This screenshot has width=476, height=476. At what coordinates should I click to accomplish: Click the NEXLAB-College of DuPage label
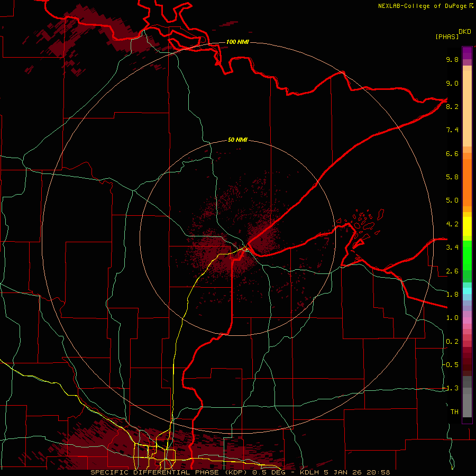(x=423, y=6)
